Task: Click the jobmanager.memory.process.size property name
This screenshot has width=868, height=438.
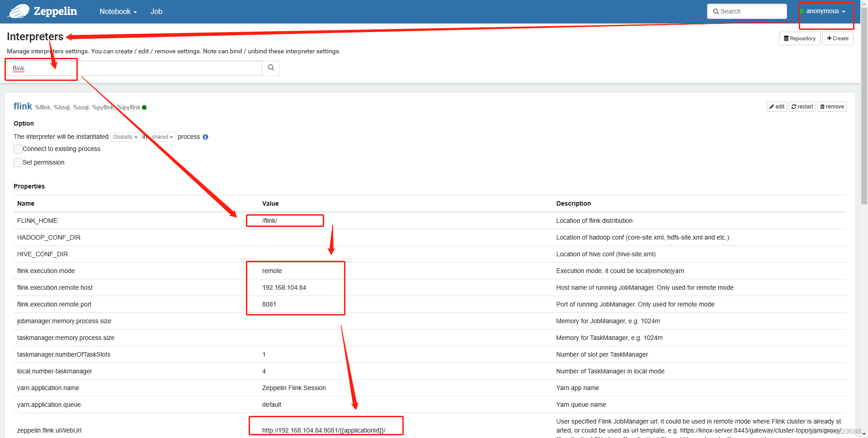Action: [64, 321]
